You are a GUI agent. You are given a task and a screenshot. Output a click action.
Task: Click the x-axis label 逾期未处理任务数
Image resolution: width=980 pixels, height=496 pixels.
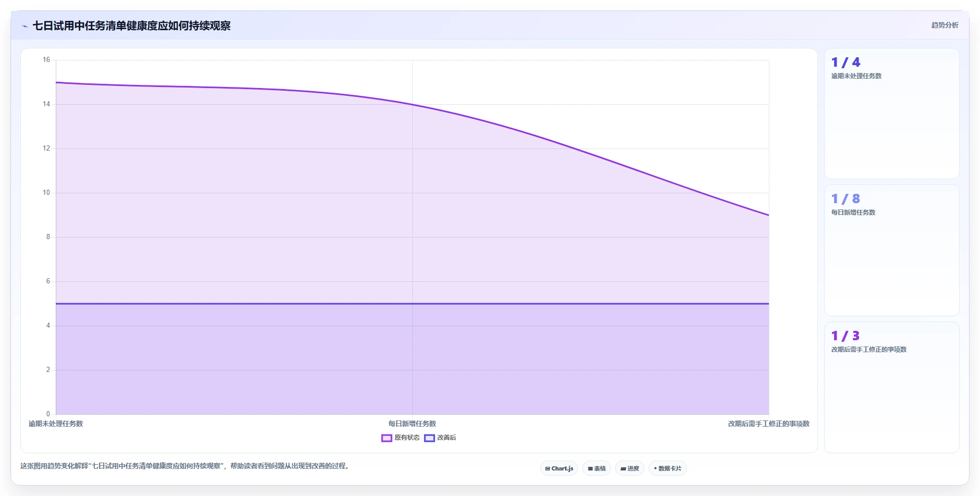pos(56,424)
